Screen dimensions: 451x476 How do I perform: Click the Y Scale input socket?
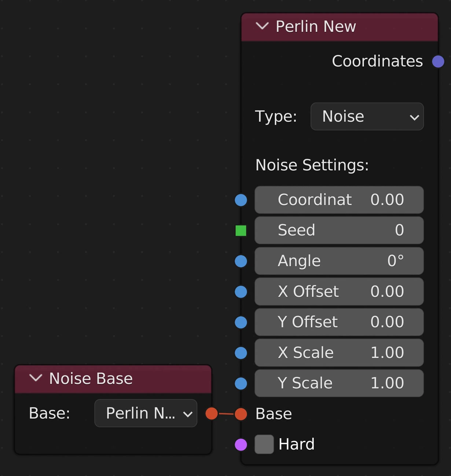(x=241, y=383)
